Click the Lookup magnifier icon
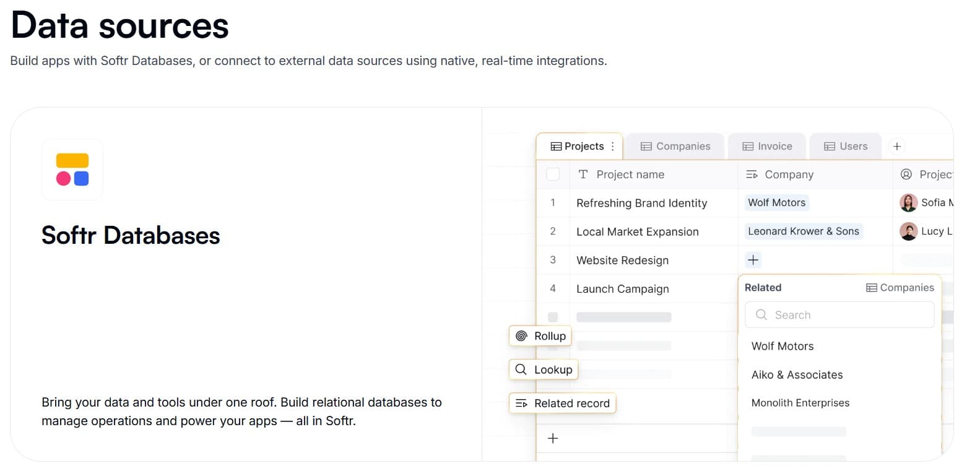This screenshot has width=980, height=474. 521,369
